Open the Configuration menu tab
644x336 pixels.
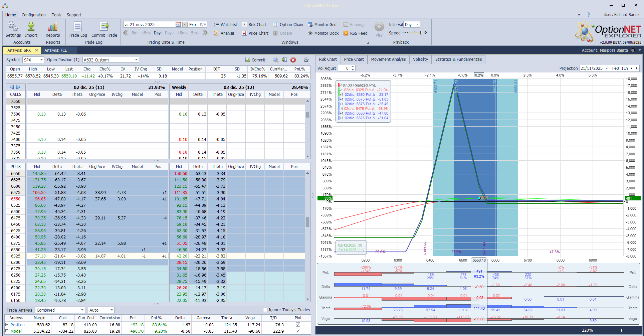(33, 15)
